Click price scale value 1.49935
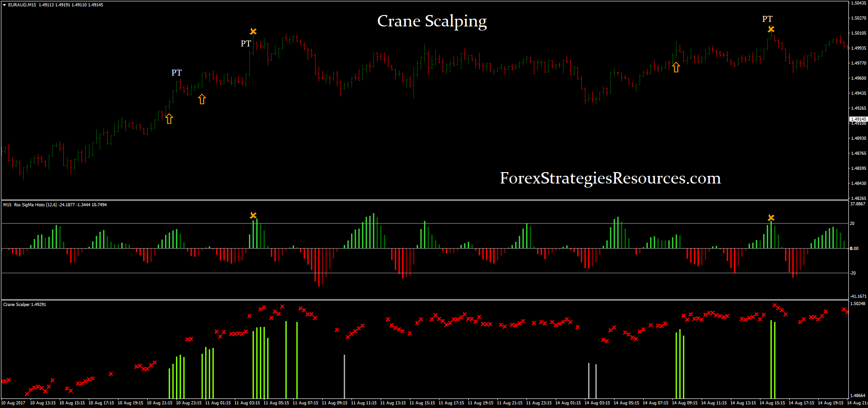This screenshot has width=868, height=408. point(858,48)
